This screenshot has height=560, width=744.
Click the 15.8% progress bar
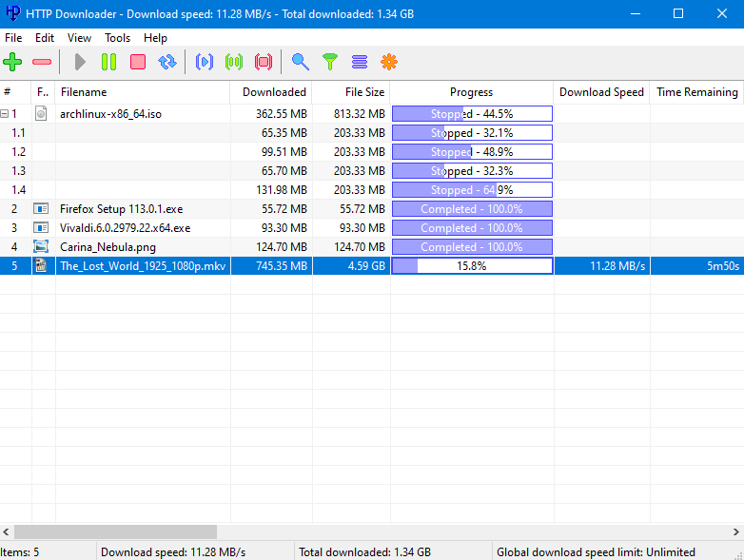click(472, 265)
